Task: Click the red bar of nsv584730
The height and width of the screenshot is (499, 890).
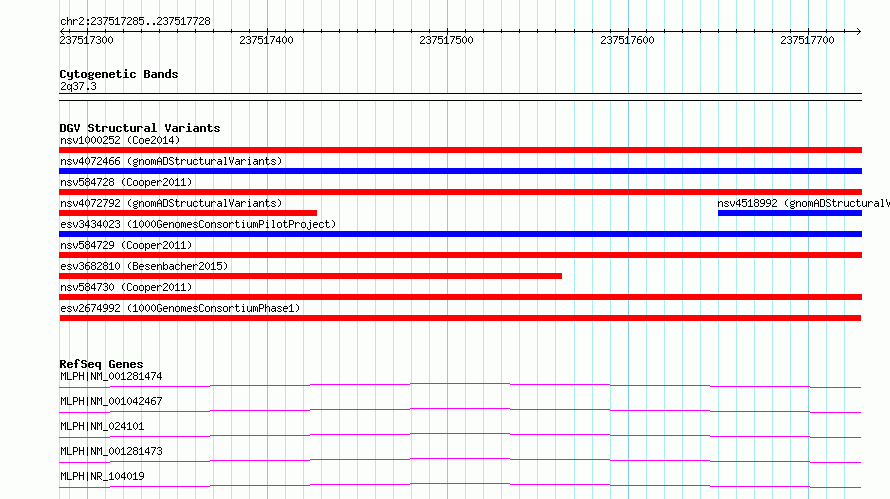Action: [460, 297]
